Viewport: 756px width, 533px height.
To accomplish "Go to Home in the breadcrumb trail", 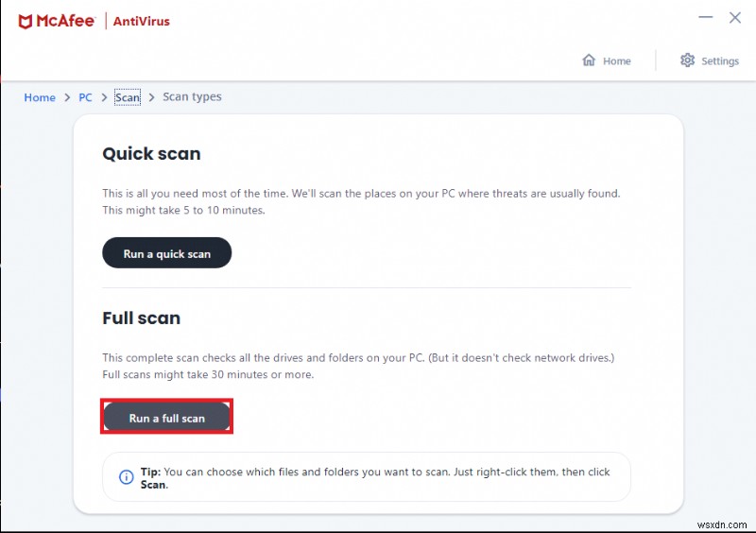I will 40,97.
